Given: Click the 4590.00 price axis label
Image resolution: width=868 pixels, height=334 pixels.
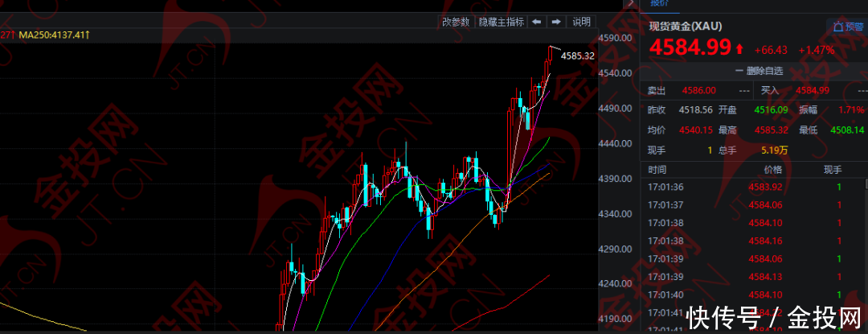Looking at the screenshot, I should (616, 38).
